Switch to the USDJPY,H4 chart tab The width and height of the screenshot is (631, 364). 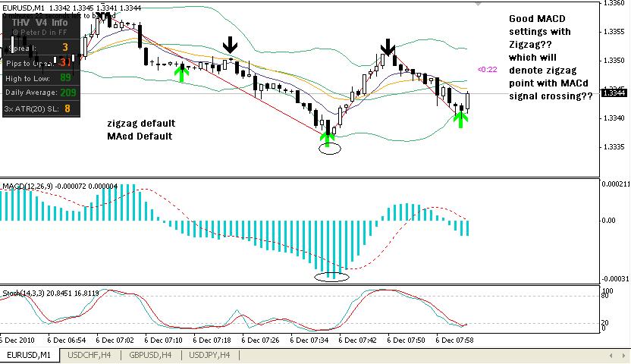[x=212, y=354]
